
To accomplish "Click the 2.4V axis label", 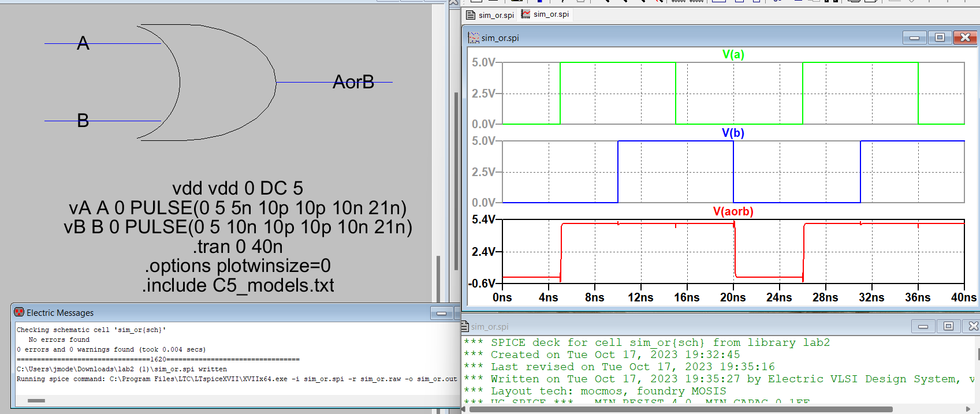I will click(483, 252).
